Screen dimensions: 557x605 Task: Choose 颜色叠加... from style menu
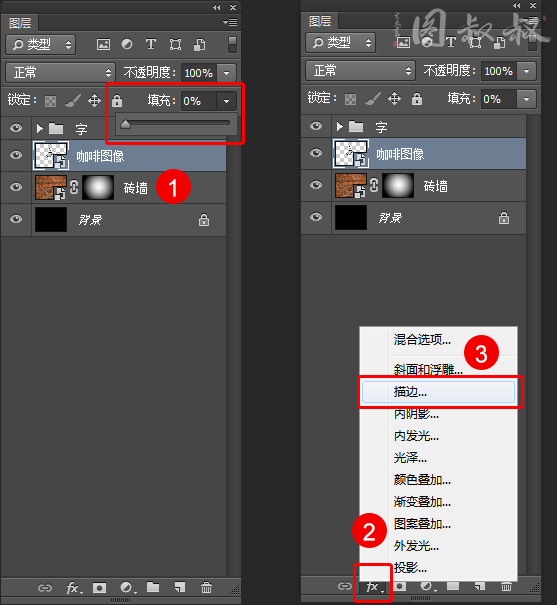(422, 480)
